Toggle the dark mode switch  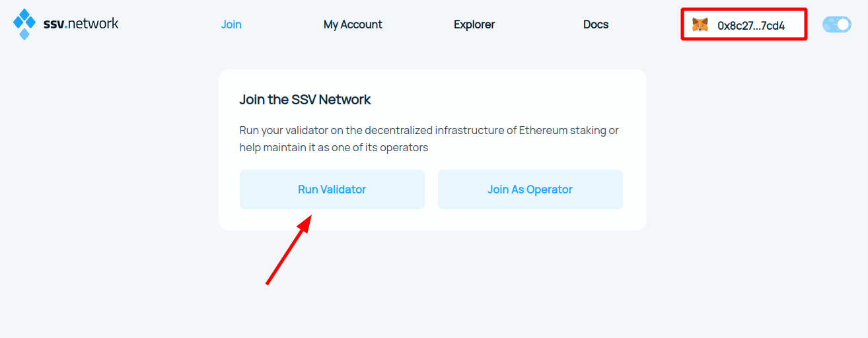(836, 24)
